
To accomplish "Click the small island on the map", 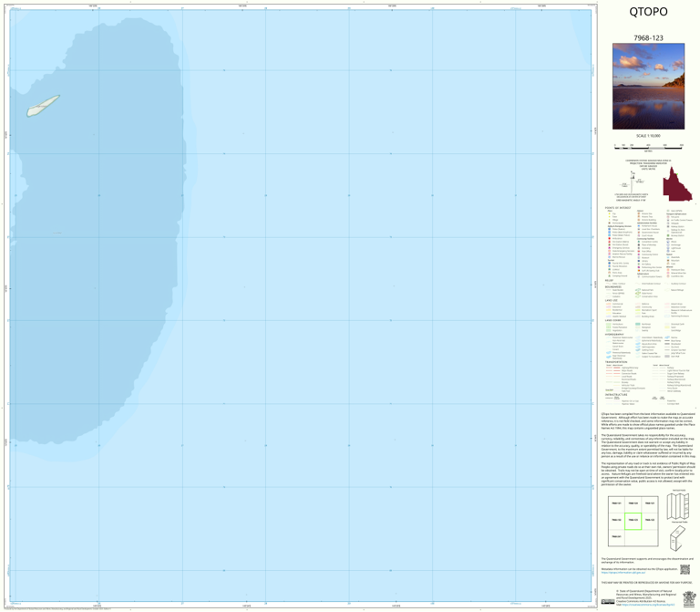I will [x=43, y=106].
